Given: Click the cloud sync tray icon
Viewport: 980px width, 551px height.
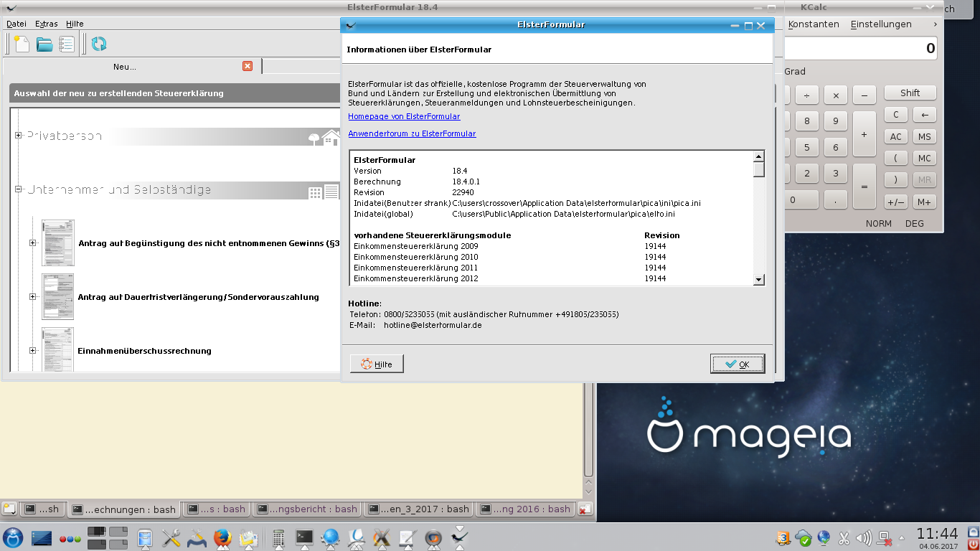Looking at the screenshot, I should click(x=804, y=537).
